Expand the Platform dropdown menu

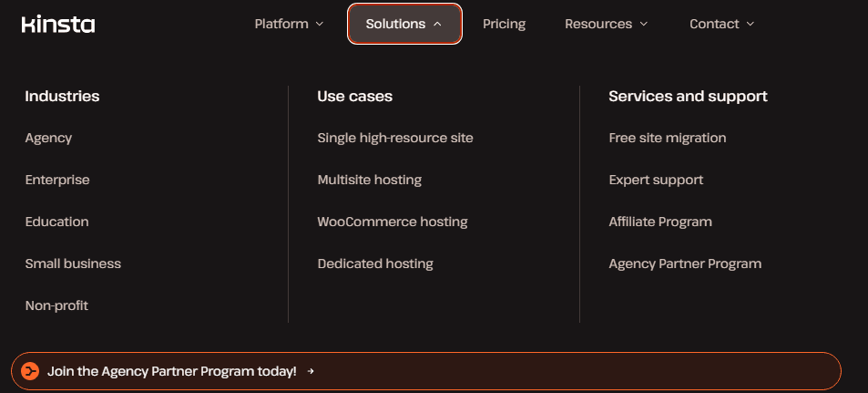[x=289, y=24]
